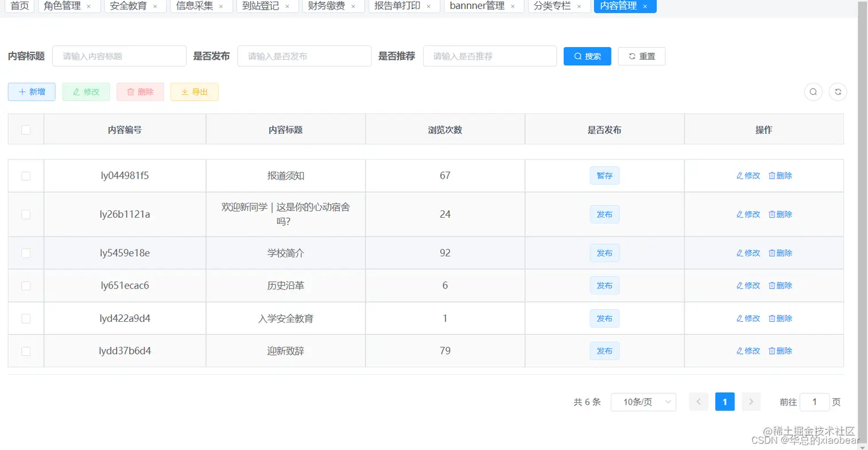Click the previous-page arrow in pagination
This screenshot has height=450, width=868.
(698, 402)
